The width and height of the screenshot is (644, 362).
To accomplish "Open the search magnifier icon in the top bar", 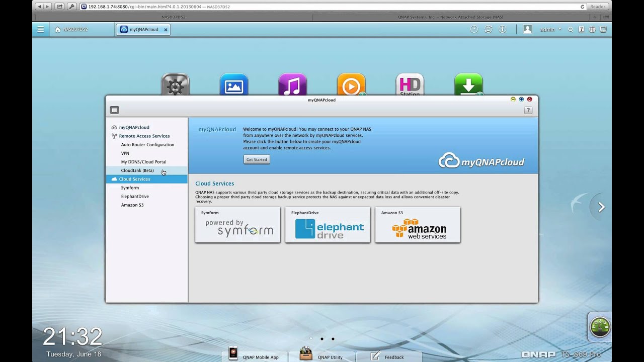I will pos(571,30).
